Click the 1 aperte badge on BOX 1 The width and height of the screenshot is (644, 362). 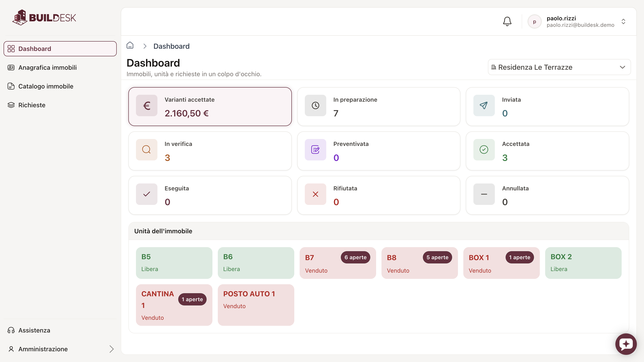pyautogui.click(x=519, y=257)
